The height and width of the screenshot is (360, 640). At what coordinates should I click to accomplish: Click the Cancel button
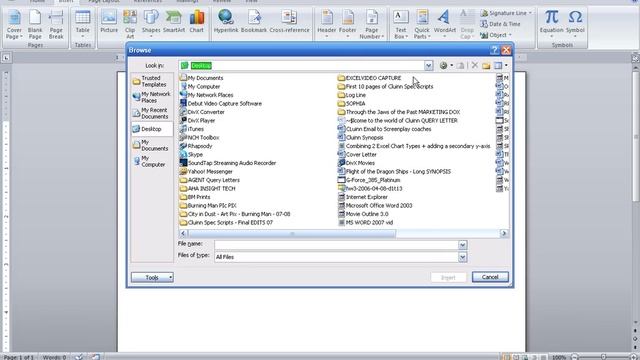[x=490, y=277]
